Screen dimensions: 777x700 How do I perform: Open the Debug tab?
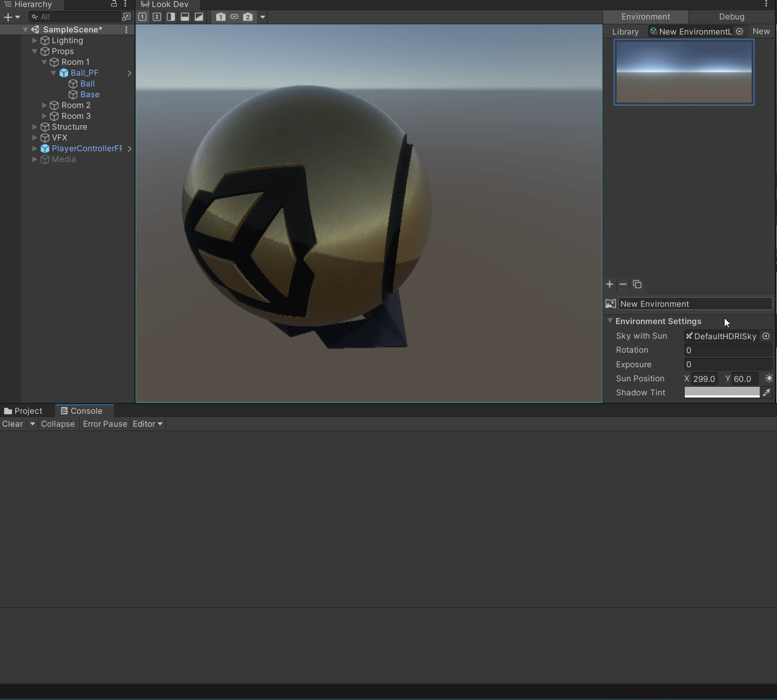[x=732, y=17]
